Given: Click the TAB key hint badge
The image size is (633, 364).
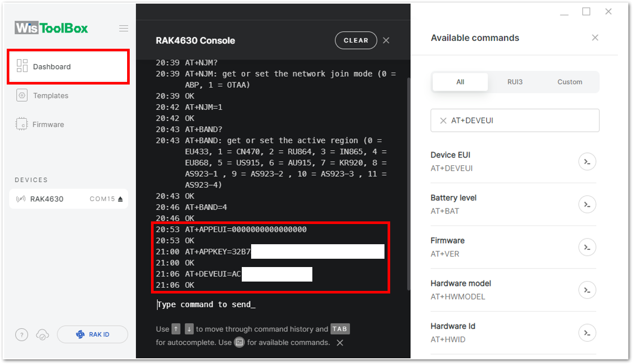Looking at the screenshot, I should tap(340, 329).
